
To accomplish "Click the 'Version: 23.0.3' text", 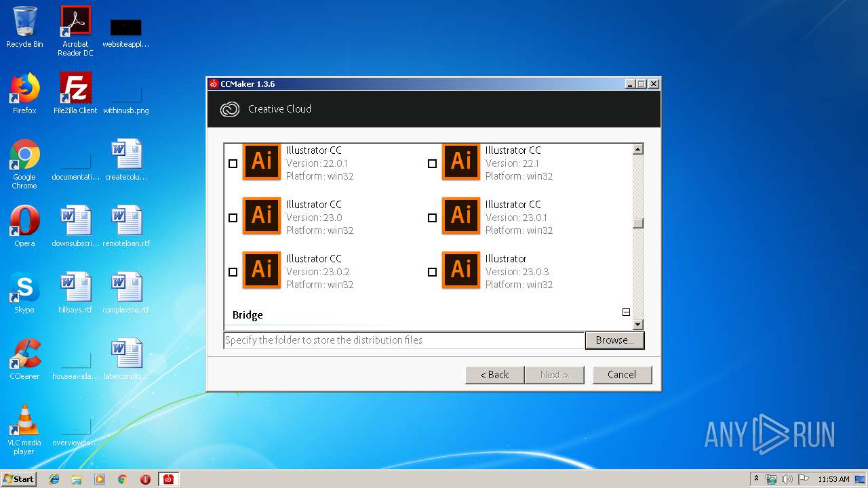I will [517, 272].
